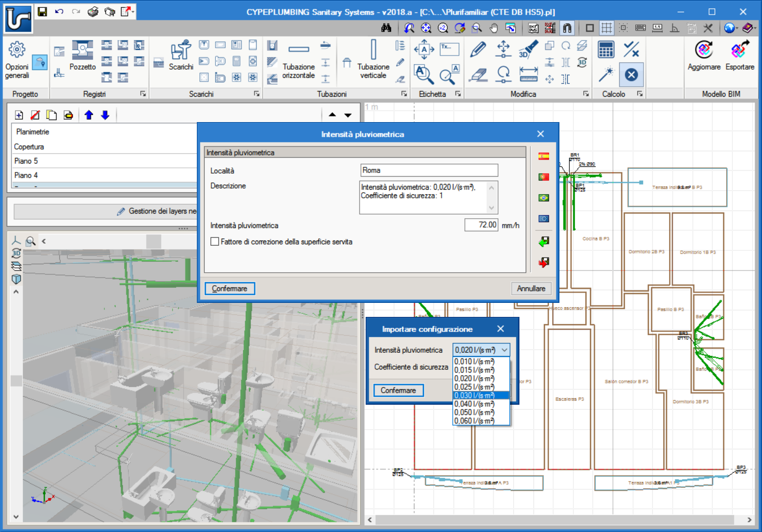Click the calculator Calcolo icon
This screenshot has height=532, width=762.
coord(606,50)
